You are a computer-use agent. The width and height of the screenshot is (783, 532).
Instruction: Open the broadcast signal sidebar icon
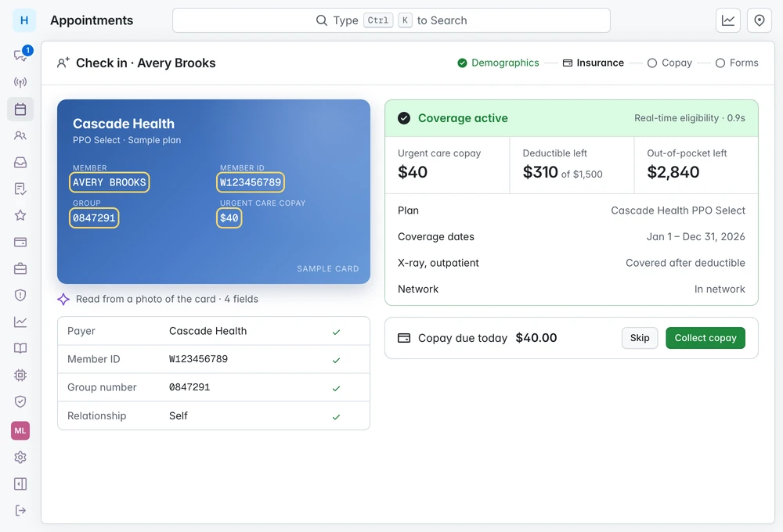(x=20, y=82)
